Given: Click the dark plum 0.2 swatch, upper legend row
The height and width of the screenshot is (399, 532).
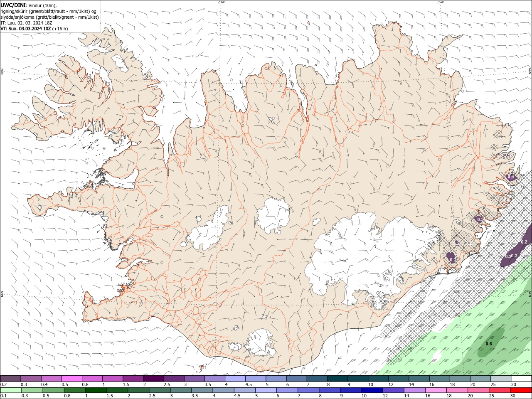Looking at the screenshot, I should coord(10,379).
